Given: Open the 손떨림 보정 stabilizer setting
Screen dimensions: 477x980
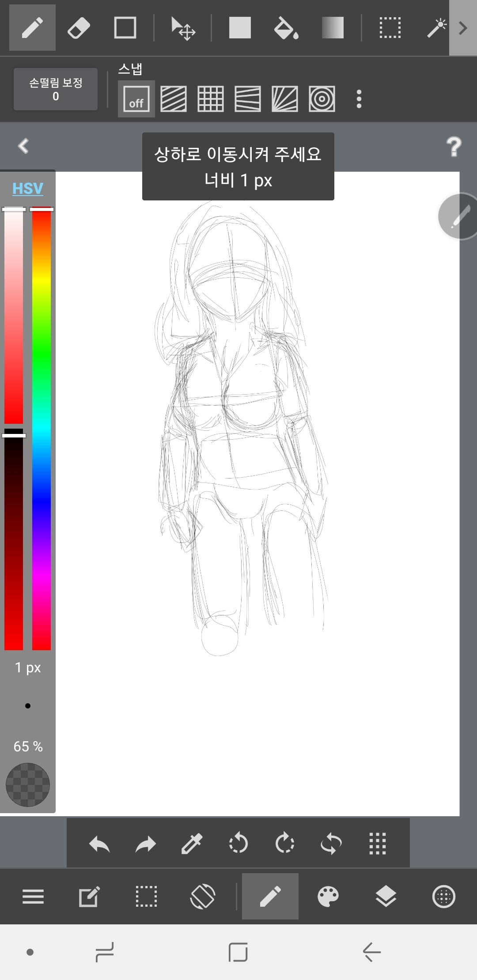Looking at the screenshot, I should click(x=56, y=89).
